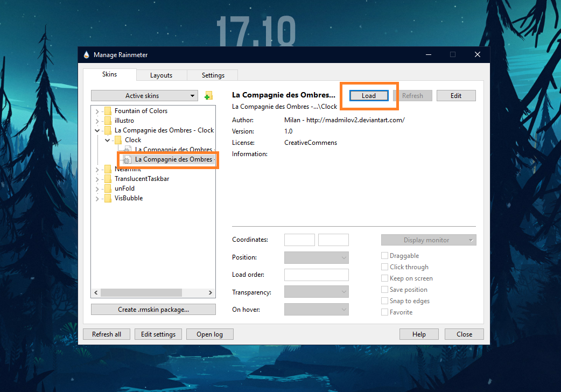
Task: Toggle Snap to edges checkbox
Action: pos(384,301)
